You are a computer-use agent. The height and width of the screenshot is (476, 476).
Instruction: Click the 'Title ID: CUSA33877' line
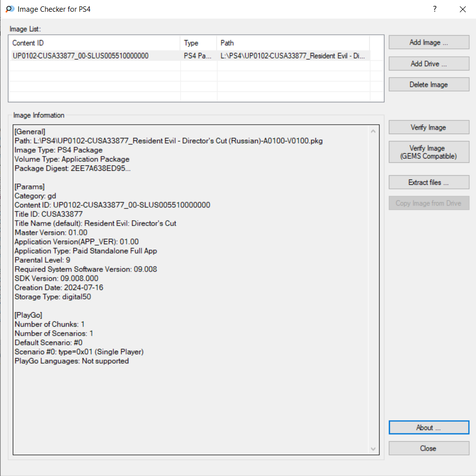click(x=48, y=214)
